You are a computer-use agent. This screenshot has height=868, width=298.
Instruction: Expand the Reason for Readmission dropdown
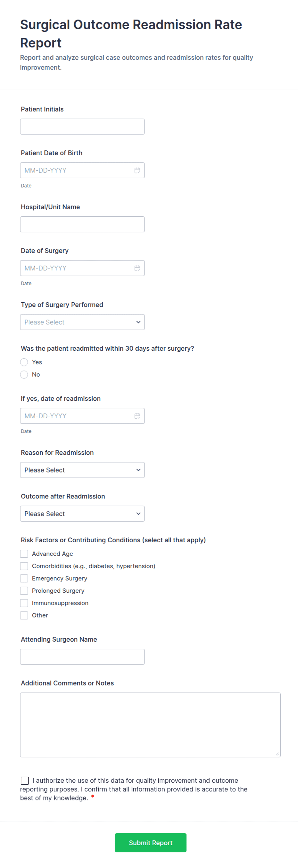point(82,470)
